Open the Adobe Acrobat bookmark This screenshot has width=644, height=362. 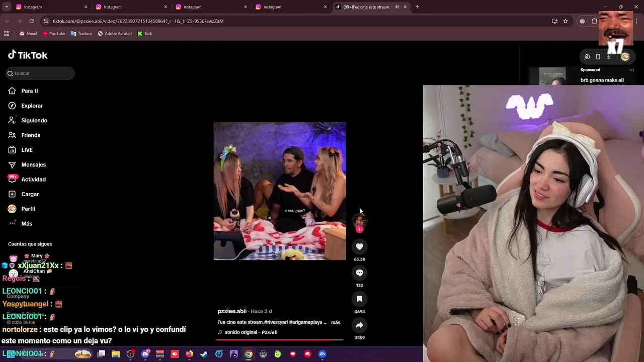(115, 34)
